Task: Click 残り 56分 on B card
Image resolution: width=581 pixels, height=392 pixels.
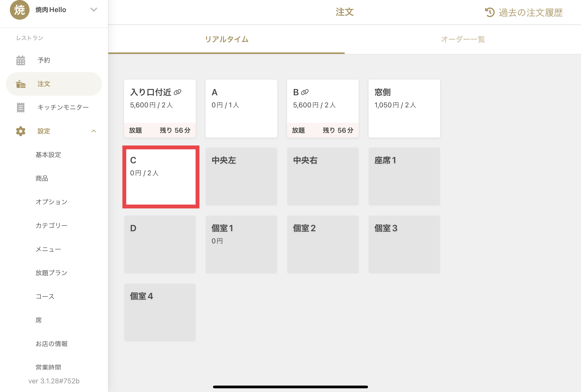Action: [338, 130]
